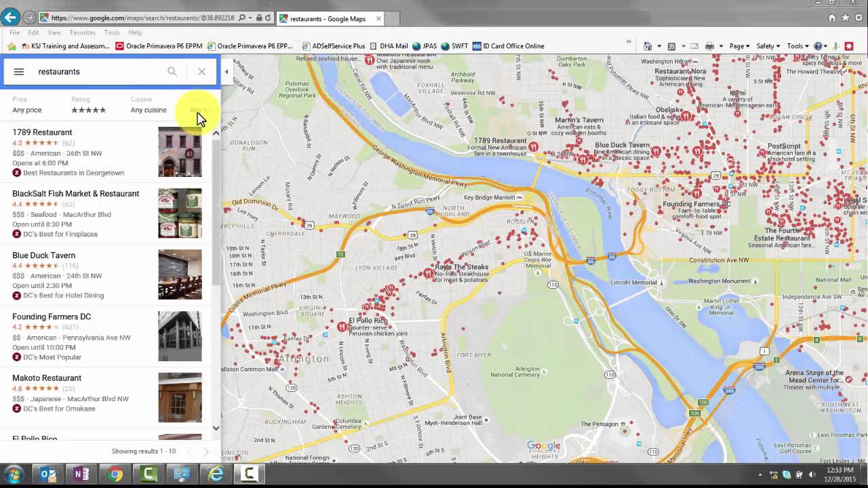Open the ADSelfService Plus favorite
The height and width of the screenshot is (488, 868).
click(x=332, y=46)
